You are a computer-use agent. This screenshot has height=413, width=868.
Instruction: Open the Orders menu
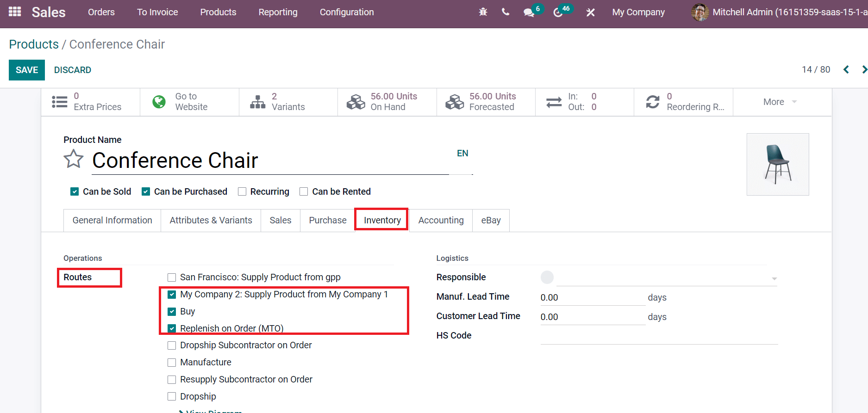(x=101, y=12)
